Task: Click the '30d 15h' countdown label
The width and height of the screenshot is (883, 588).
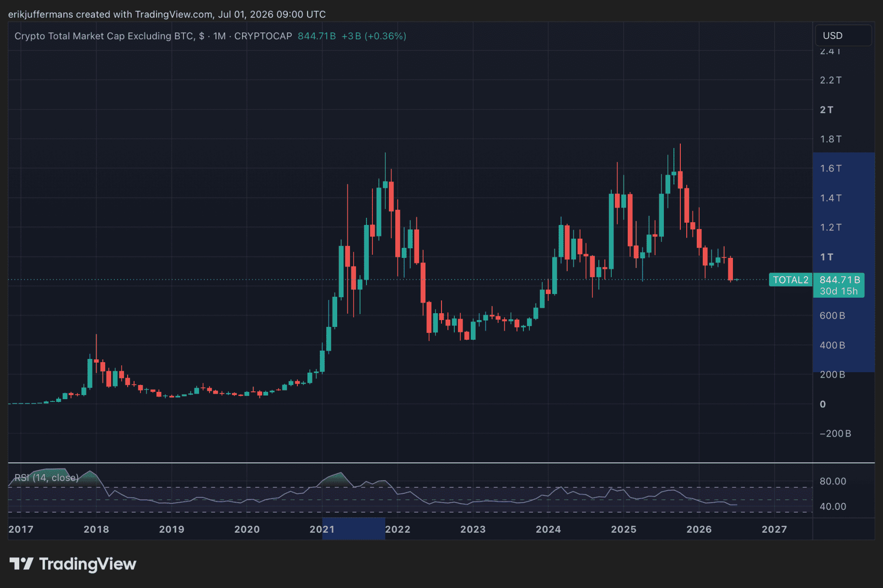Action: (839, 291)
